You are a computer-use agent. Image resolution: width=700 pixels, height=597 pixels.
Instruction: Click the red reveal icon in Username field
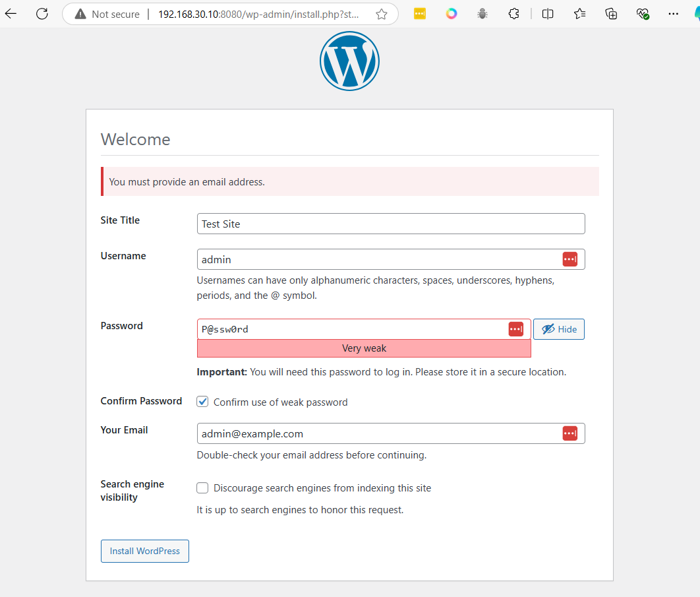[569, 259]
